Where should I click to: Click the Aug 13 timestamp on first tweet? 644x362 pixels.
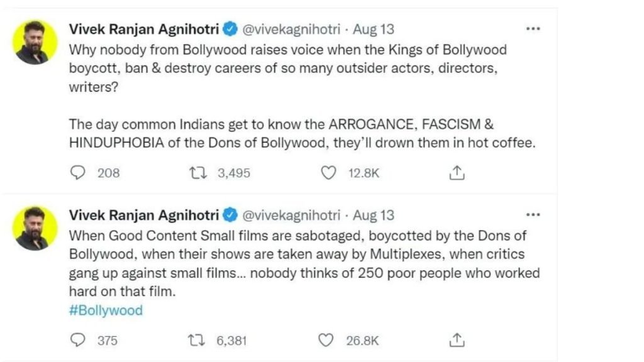pos(374,30)
